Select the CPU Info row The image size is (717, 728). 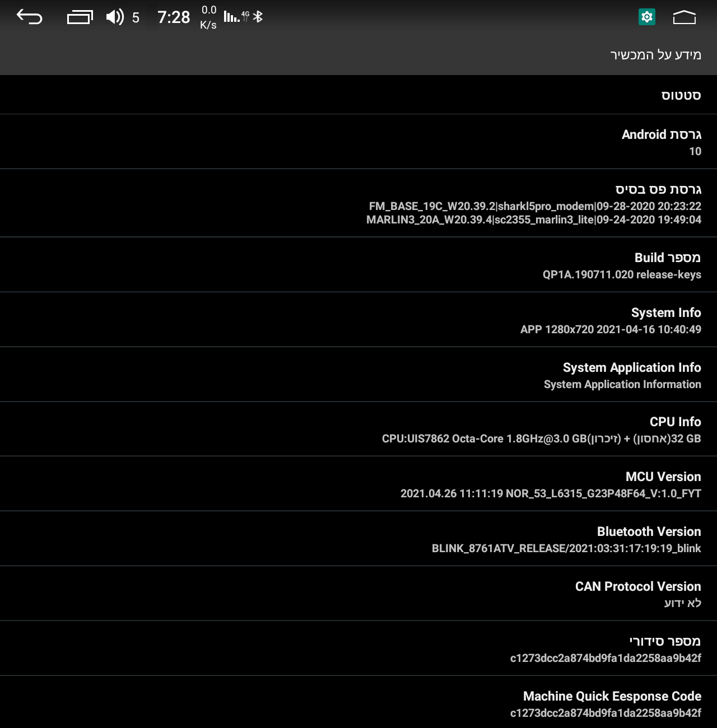coord(358,430)
